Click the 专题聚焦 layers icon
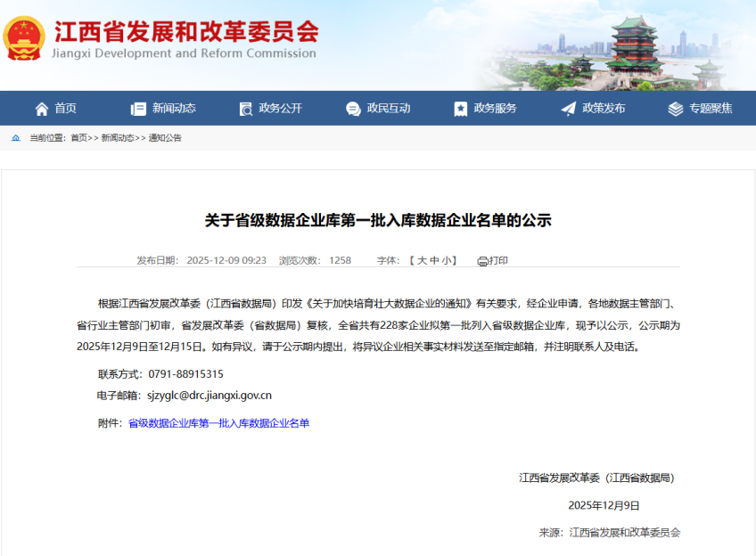Screen dimensions: 756x556 [x=675, y=109]
